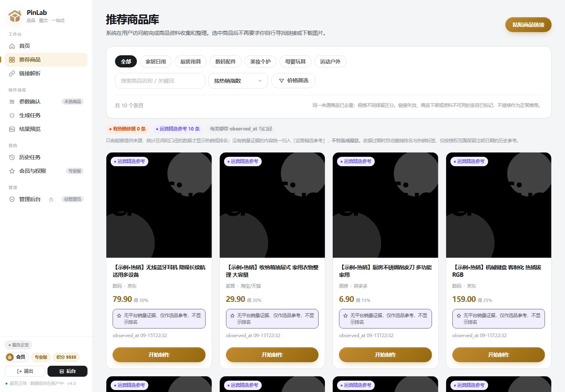565x392 pixels.
Task: Click the 运营精选参考 10 条 tag
Action: pos(178,129)
